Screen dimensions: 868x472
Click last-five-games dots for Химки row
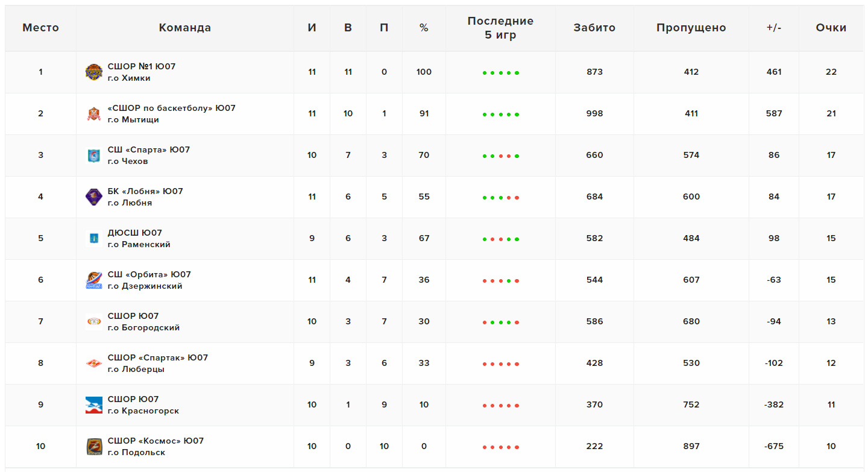pyautogui.click(x=501, y=73)
